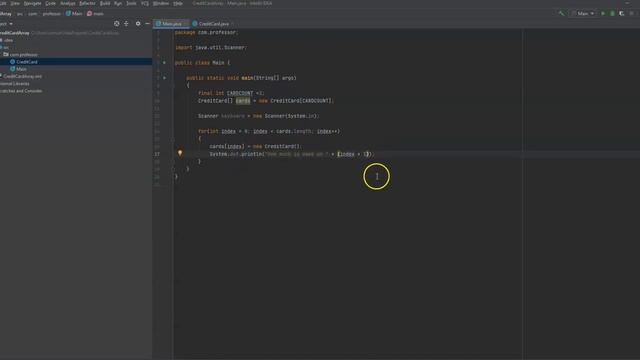Switch to the Main.java editor tab

171,24
